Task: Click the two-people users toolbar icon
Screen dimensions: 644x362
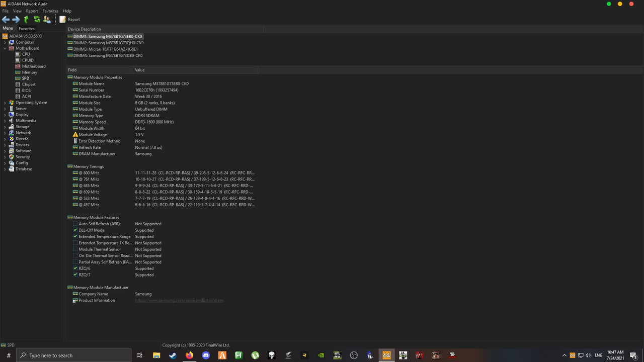Action: (47, 19)
